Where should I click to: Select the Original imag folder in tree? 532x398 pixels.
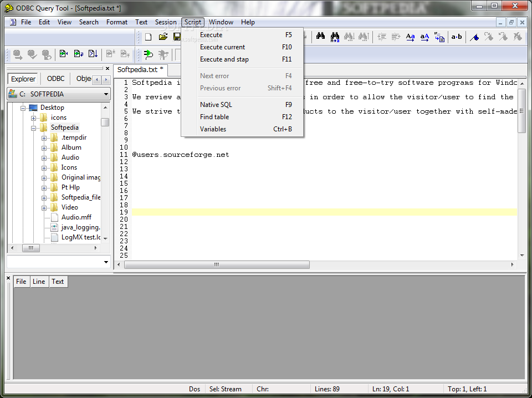(x=81, y=177)
